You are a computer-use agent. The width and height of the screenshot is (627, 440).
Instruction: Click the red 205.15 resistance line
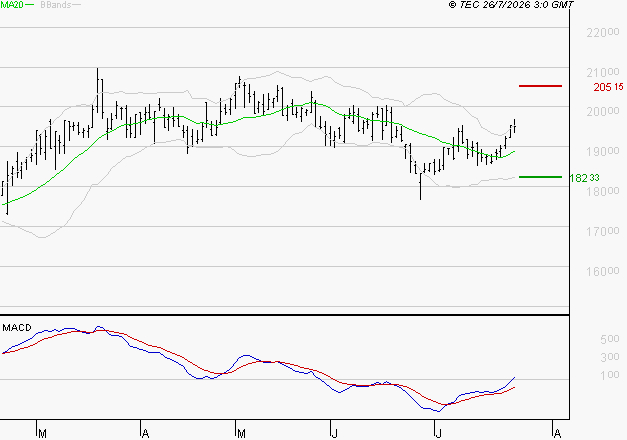point(540,86)
